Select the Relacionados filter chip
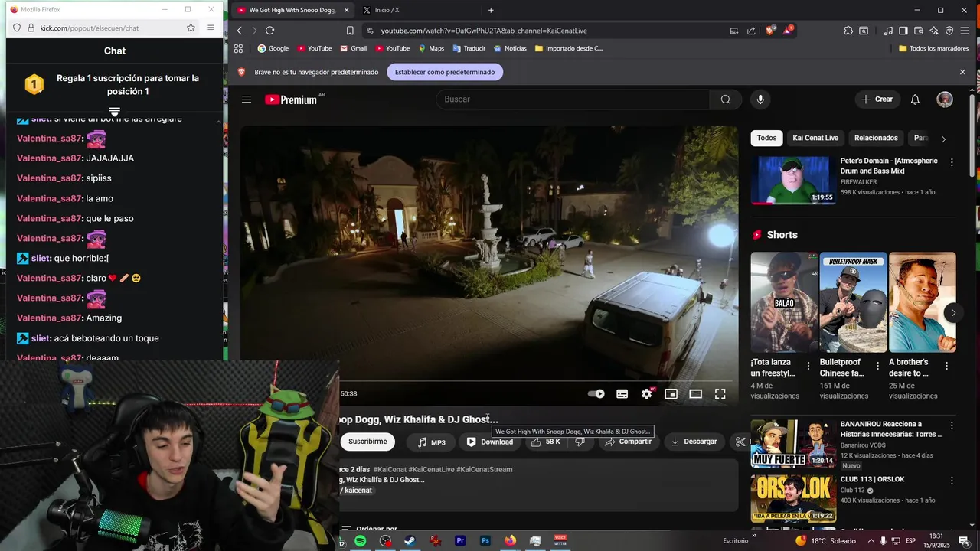Screen dimensions: 980x551 pos(876,138)
